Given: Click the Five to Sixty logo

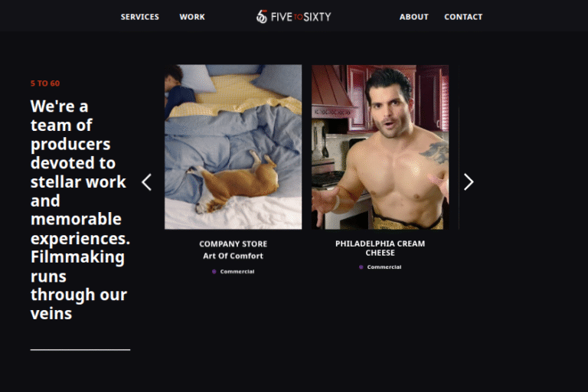Looking at the screenshot, I should point(294,17).
